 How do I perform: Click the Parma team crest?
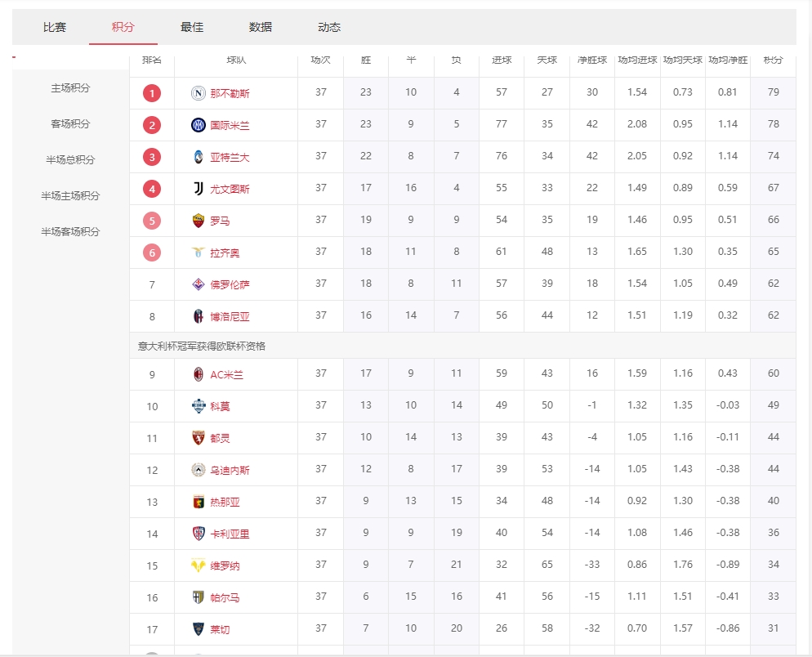[x=199, y=597]
